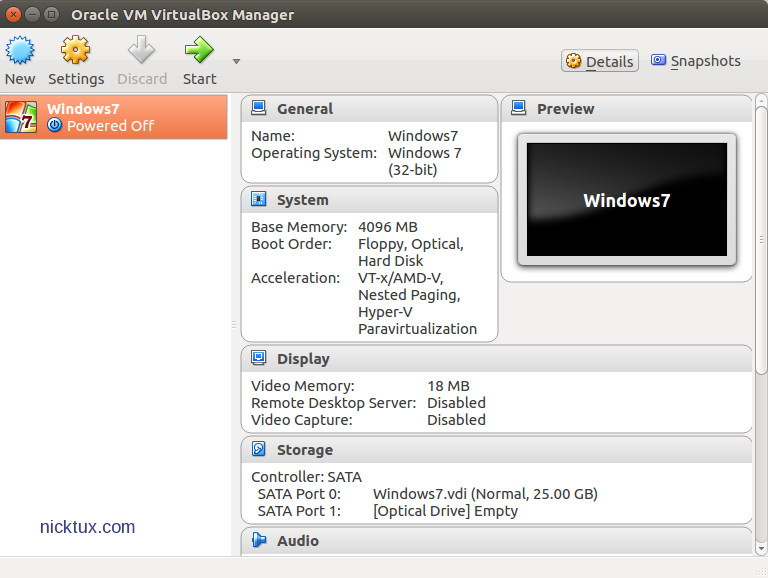This screenshot has width=768, height=578.
Task: Click the Display section icon
Action: (259, 358)
